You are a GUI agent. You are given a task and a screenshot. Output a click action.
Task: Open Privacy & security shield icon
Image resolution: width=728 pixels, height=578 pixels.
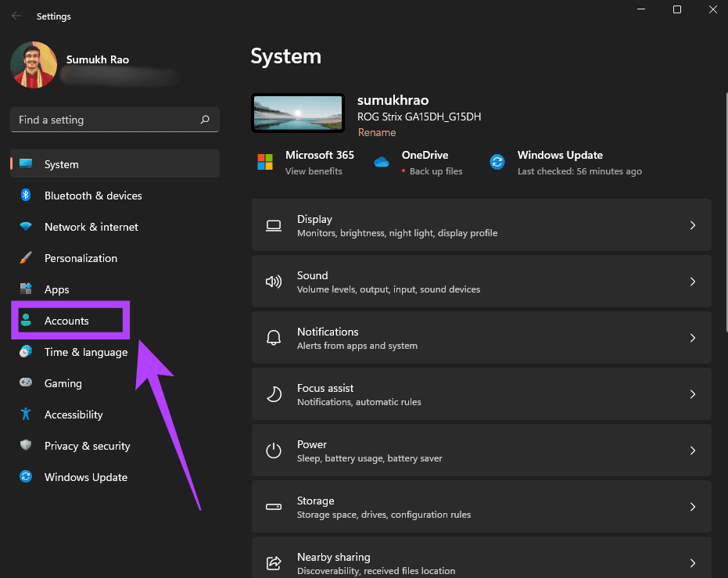[26, 446]
